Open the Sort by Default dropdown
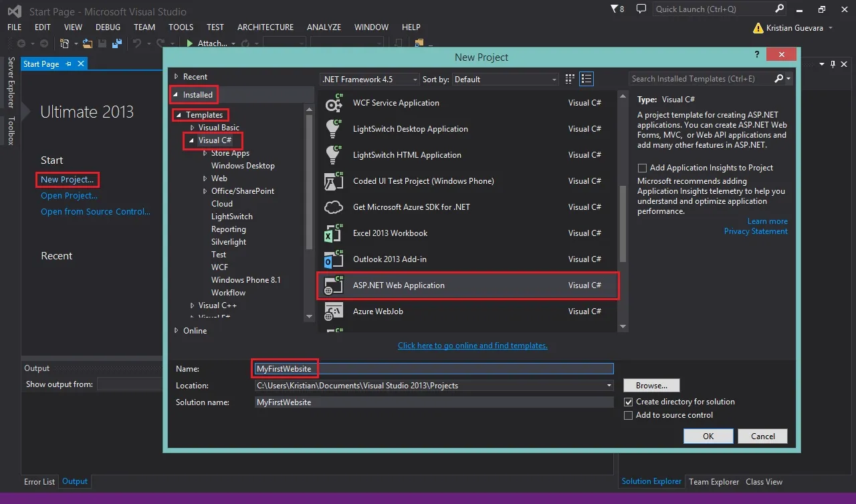856x504 pixels. click(x=506, y=79)
